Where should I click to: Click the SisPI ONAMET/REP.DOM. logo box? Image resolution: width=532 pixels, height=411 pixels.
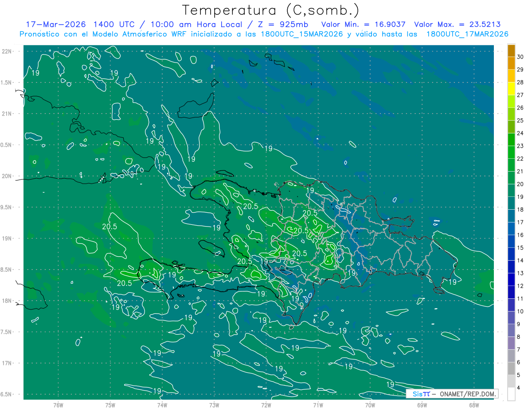coord(452,394)
